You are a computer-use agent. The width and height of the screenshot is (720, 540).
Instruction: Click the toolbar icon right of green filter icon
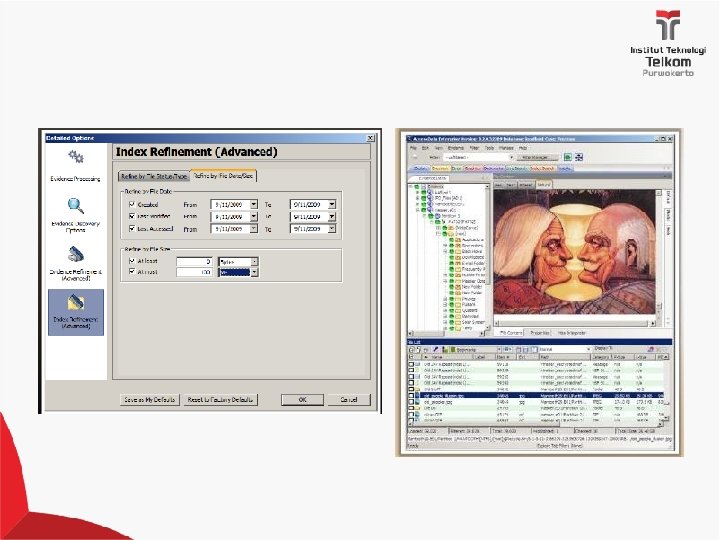579,157
